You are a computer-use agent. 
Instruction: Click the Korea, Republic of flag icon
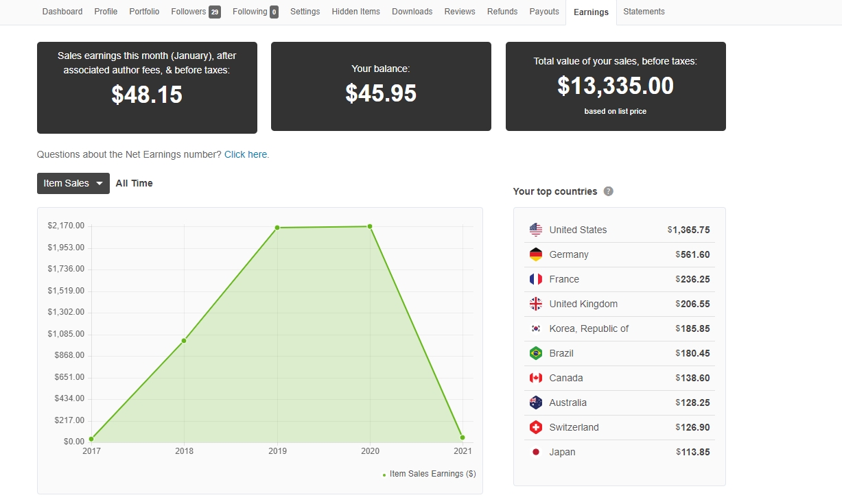[536, 328]
